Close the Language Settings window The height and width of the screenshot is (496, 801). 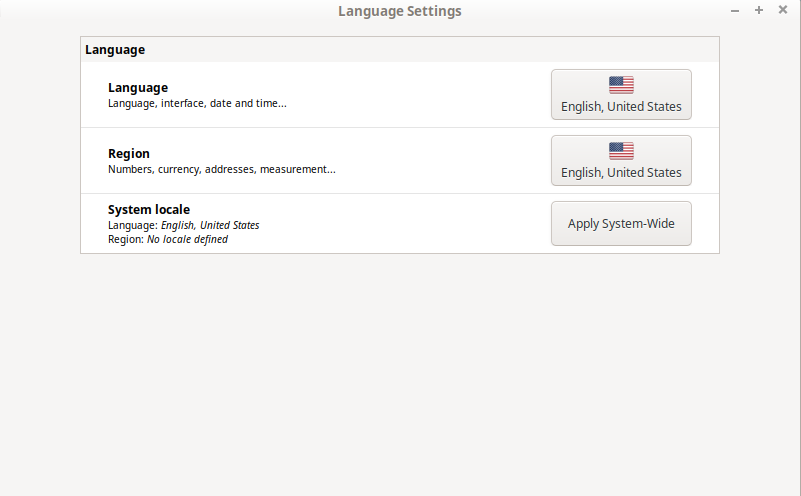pyautogui.click(x=783, y=10)
